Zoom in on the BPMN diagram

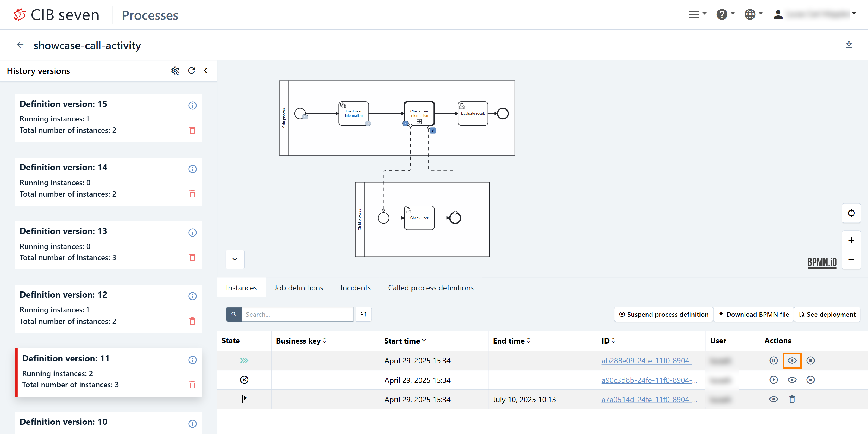pos(851,240)
